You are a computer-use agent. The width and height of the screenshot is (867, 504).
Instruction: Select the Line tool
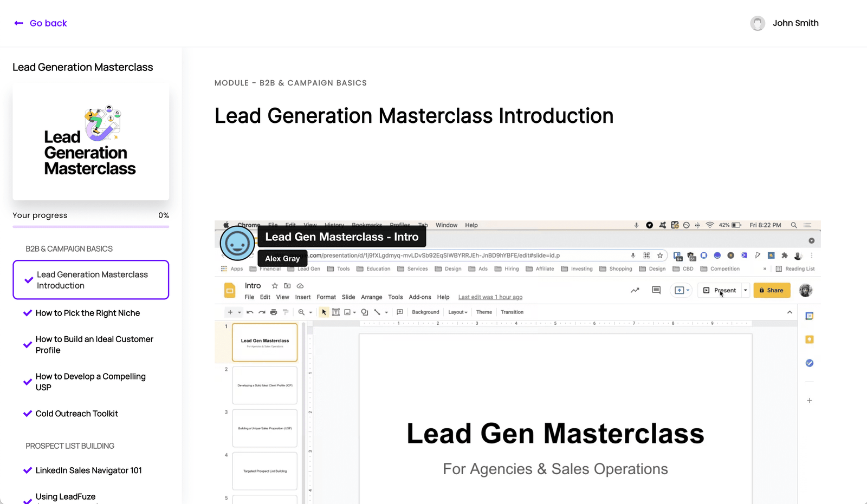click(377, 312)
